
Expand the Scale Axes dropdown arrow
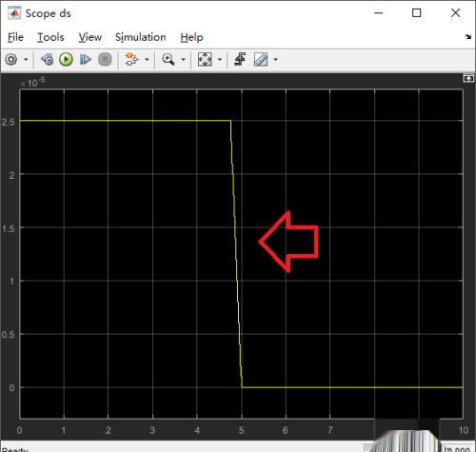220,59
